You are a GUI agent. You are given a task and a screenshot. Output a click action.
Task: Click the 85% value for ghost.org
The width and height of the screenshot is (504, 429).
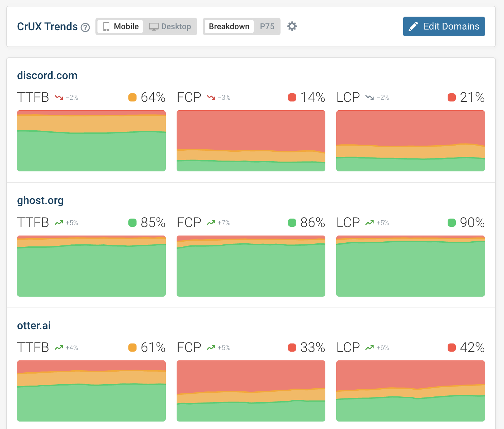click(x=153, y=223)
